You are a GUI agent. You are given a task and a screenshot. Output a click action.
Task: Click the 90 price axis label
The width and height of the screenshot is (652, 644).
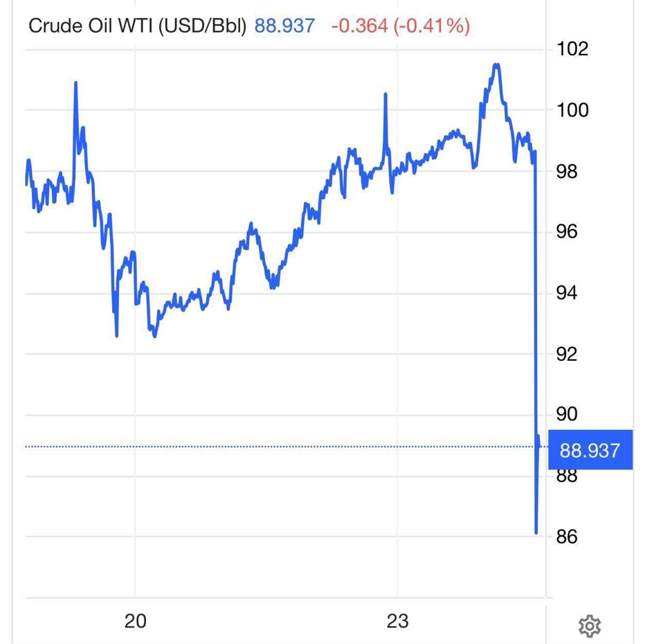point(567,414)
